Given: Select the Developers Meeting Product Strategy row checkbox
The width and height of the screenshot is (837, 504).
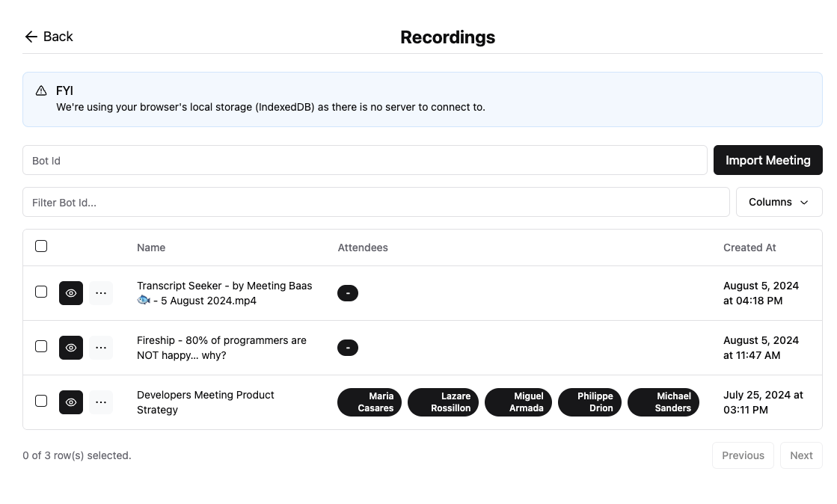Looking at the screenshot, I should pos(41,402).
